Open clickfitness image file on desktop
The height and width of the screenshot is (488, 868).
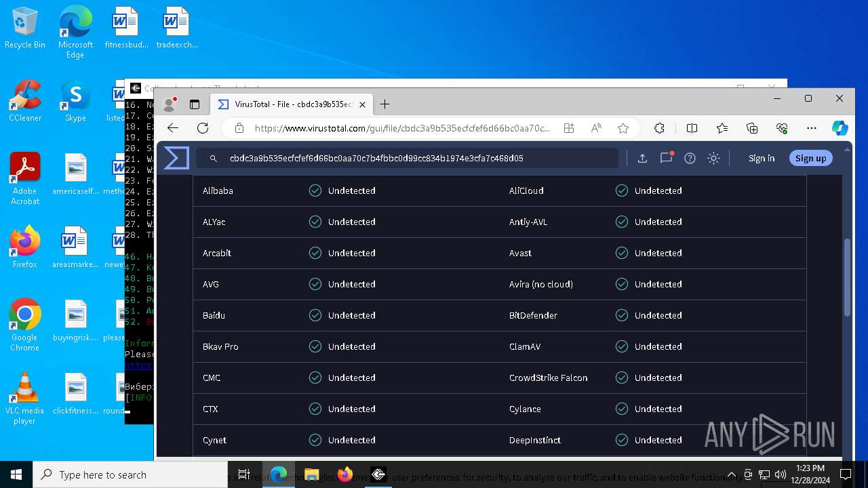[x=75, y=394]
